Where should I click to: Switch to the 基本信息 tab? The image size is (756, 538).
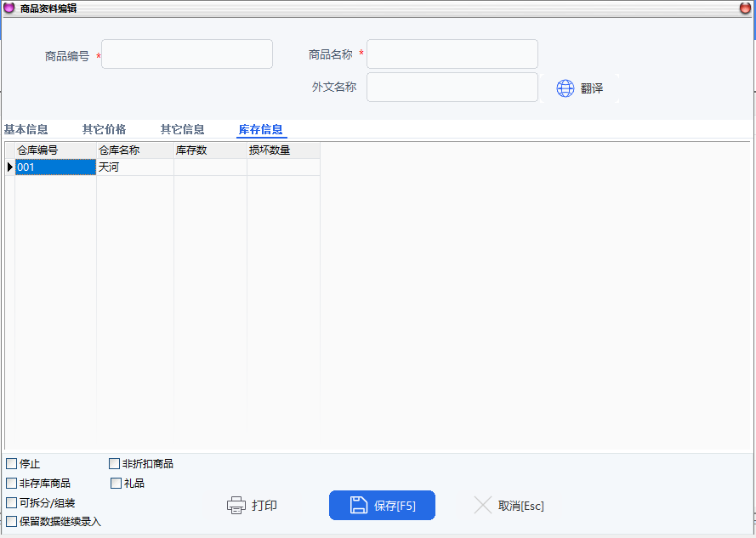(26, 130)
